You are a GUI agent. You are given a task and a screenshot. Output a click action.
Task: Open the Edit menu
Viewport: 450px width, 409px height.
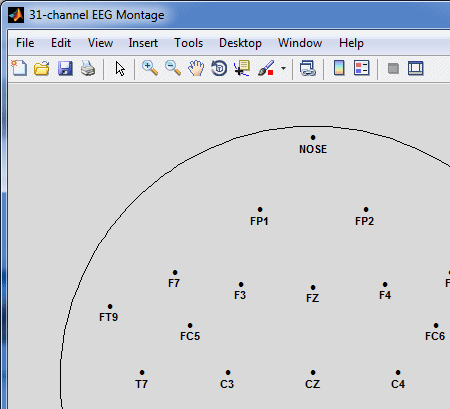click(61, 43)
